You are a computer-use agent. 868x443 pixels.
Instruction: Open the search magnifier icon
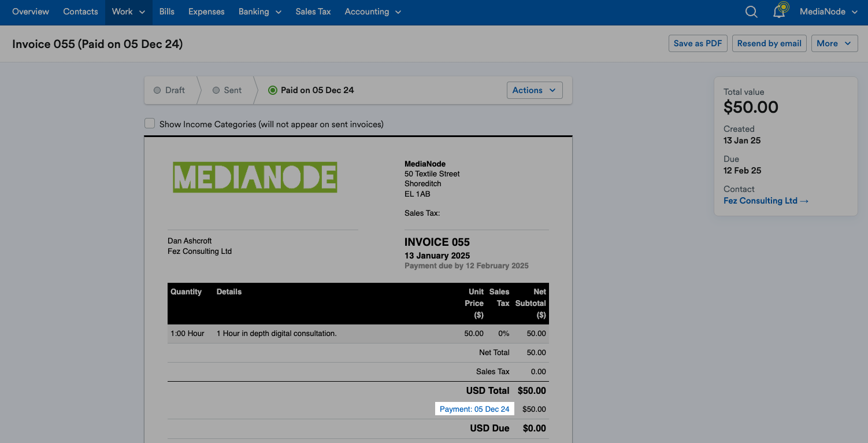(x=751, y=12)
